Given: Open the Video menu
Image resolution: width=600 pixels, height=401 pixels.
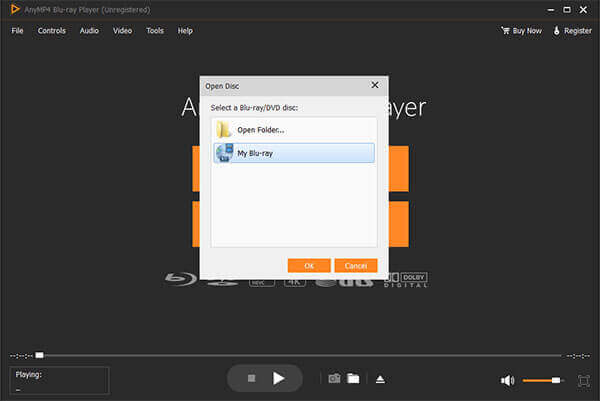Looking at the screenshot, I should click(x=122, y=31).
